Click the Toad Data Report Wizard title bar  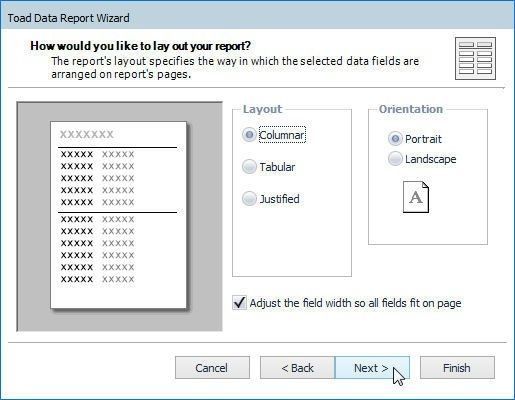(x=257, y=17)
